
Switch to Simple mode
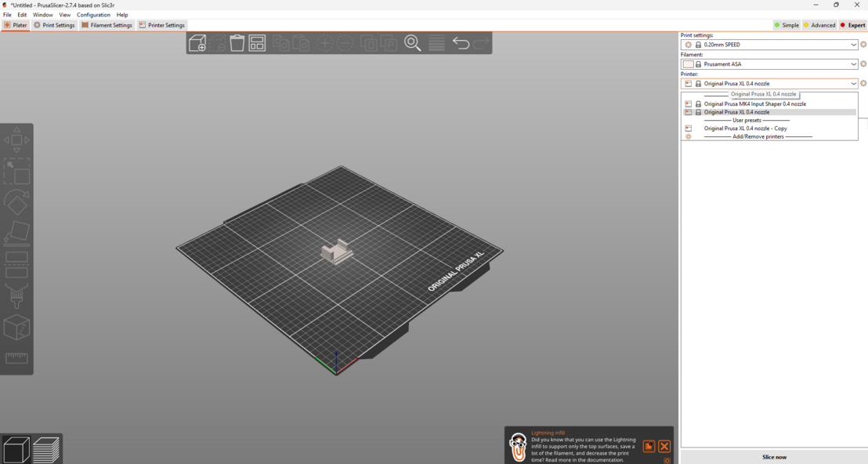[x=786, y=24]
